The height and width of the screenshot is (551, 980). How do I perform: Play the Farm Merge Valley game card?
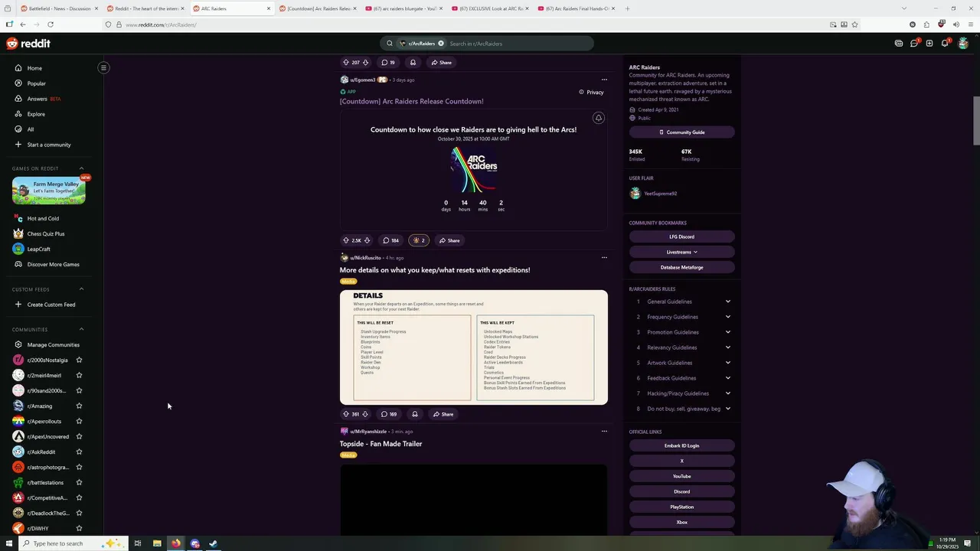49,191
